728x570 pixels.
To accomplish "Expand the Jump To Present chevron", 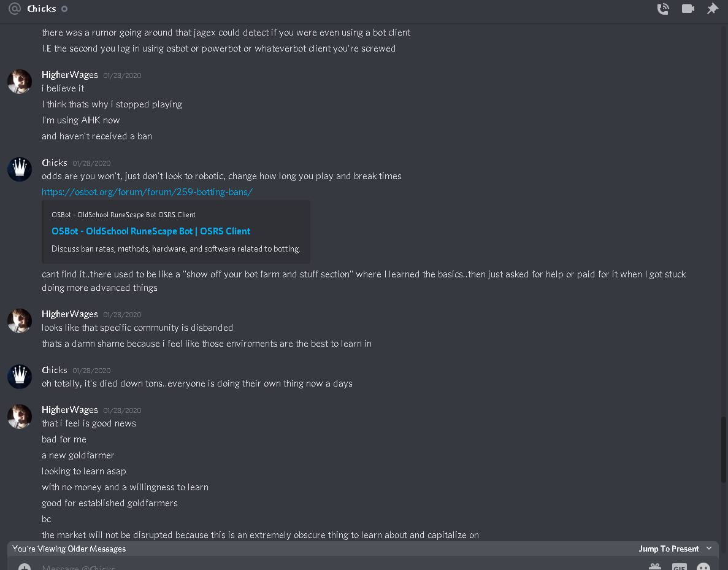I will click(x=709, y=549).
